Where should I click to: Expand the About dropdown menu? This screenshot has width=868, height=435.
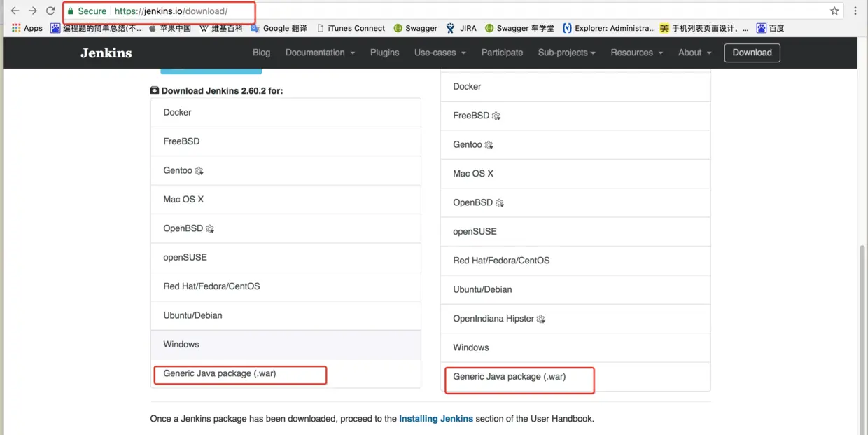tap(694, 53)
